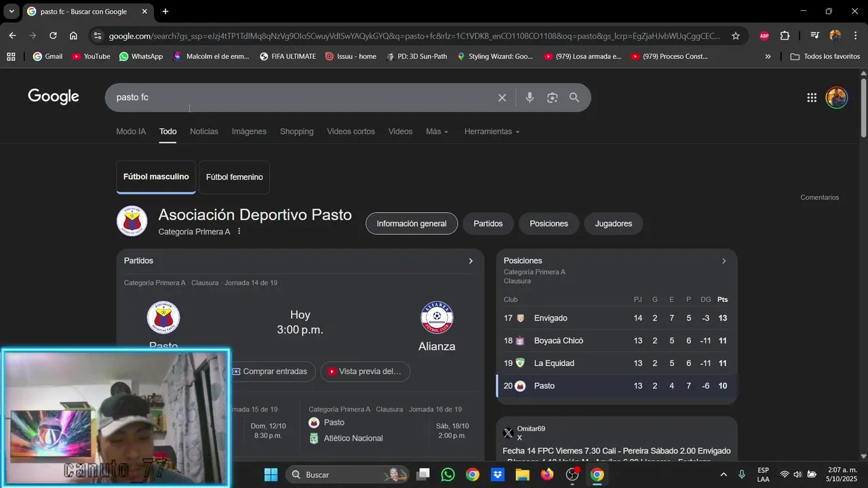
Task: Click the page vertical scrollbar thumb
Action: click(x=863, y=108)
